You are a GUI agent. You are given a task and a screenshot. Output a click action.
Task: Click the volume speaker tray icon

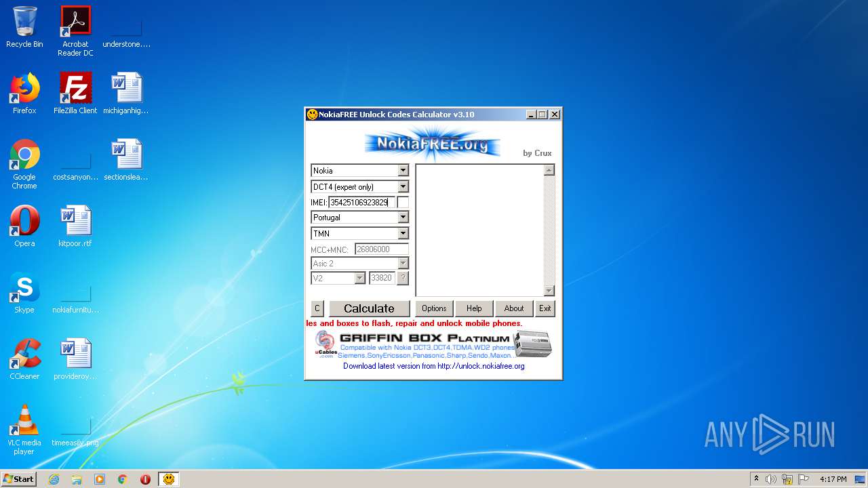pyautogui.click(x=771, y=479)
